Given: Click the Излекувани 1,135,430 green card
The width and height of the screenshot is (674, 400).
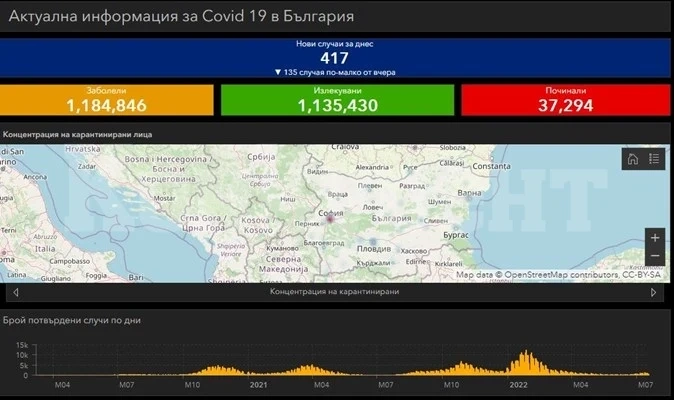Looking at the screenshot, I should (337, 100).
